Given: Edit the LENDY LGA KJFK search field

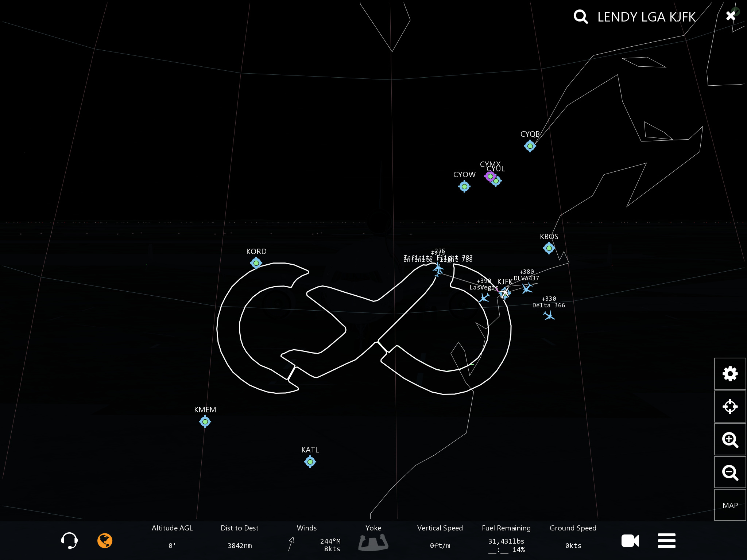Looking at the screenshot, I should 646,17.
